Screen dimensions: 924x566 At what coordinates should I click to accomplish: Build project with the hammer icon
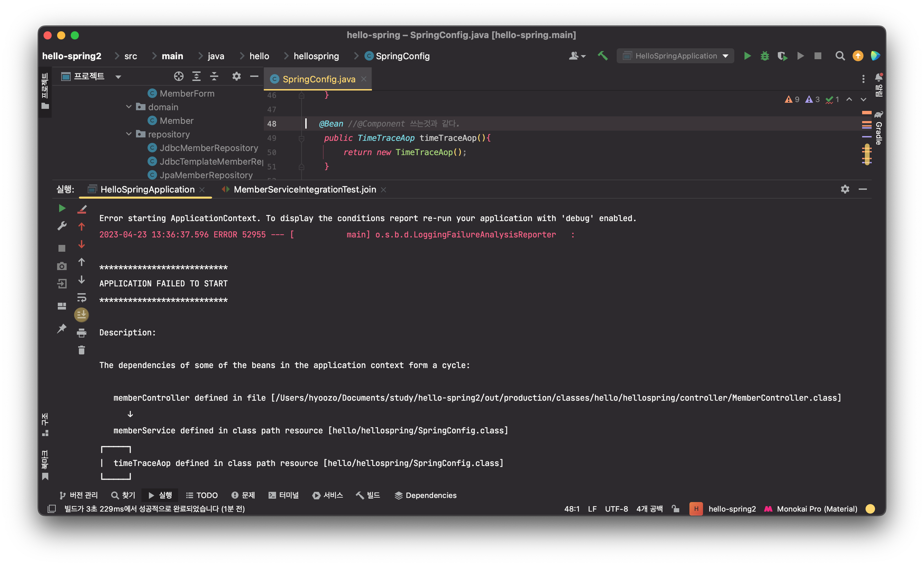point(603,56)
